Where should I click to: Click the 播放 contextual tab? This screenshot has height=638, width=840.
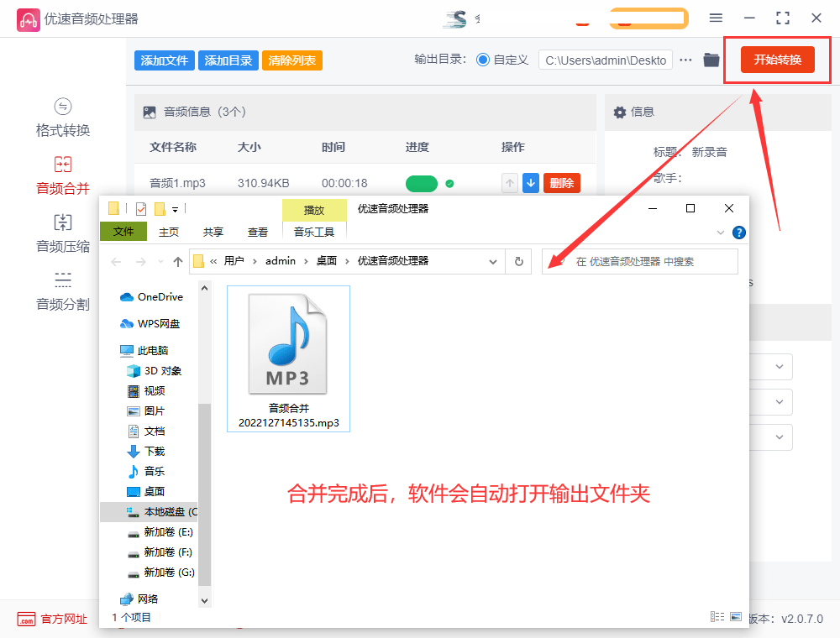pos(314,211)
